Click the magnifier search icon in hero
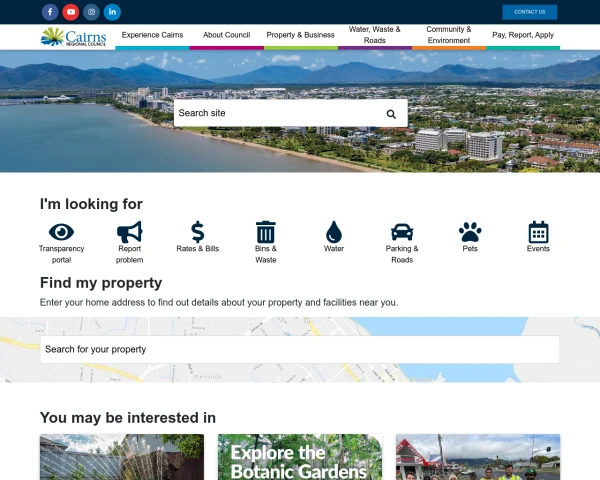600x480 pixels. point(391,114)
